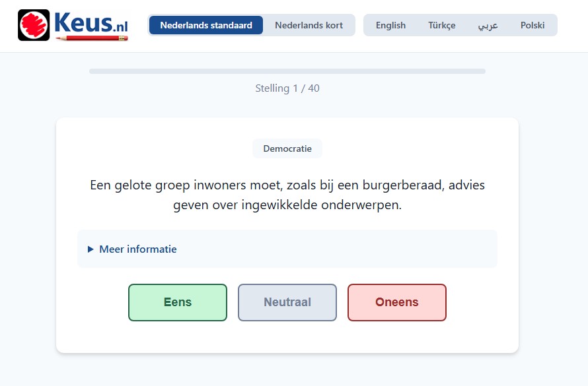Click empty right side of Meer informatie panel
The image size is (588, 386).
coord(396,249)
